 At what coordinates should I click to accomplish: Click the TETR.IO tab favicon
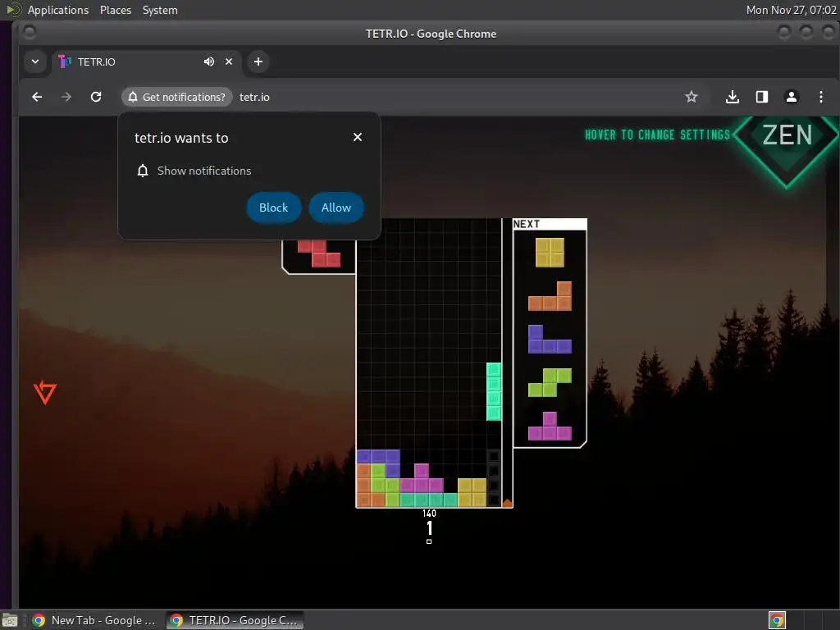pos(65,62)
